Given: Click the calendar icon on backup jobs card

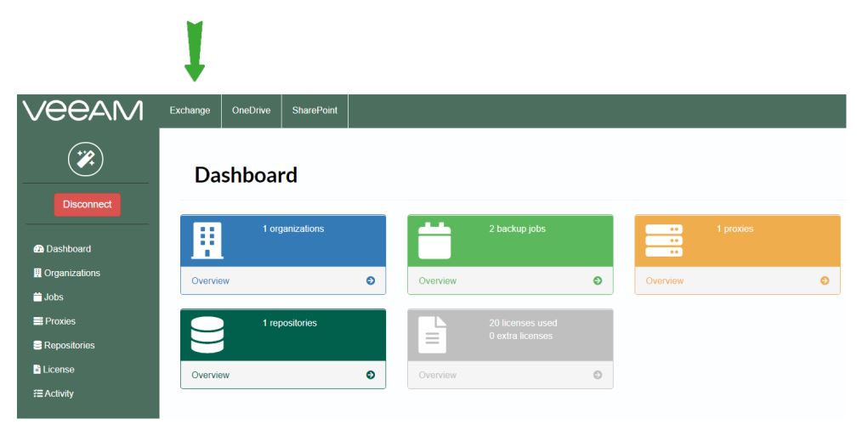Looking at the screenshot, I should coord(434,240).
